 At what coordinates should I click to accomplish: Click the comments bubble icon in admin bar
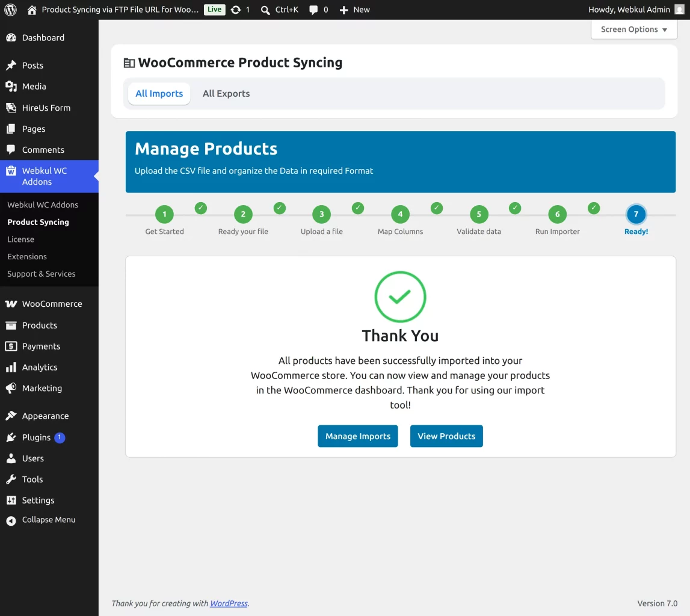pyautogui.click(x=313, y=10)
